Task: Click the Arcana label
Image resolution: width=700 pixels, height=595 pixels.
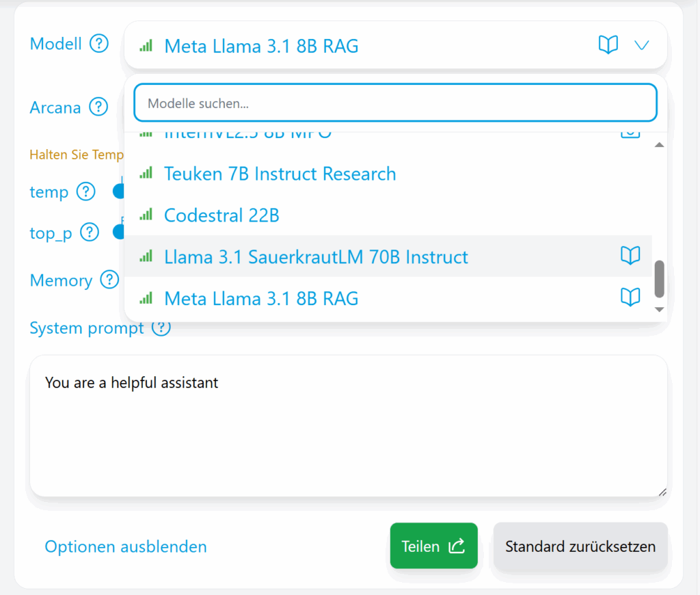Action: click(x=55, y=107)
